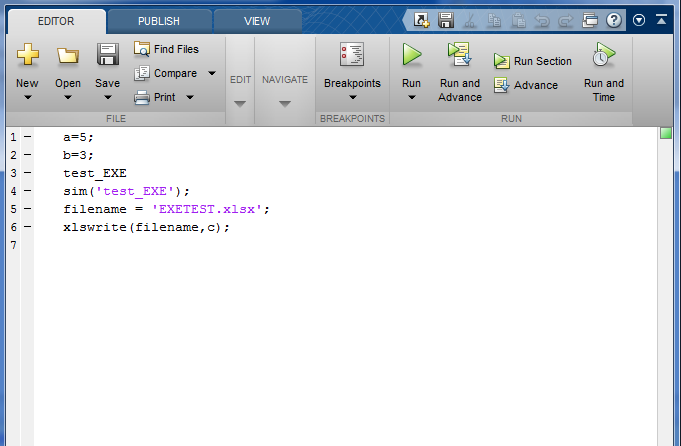The width and height of the screenshot is (681, 446).
Task: Click the Run and Advance icon
Action: [x=460, y=55]
